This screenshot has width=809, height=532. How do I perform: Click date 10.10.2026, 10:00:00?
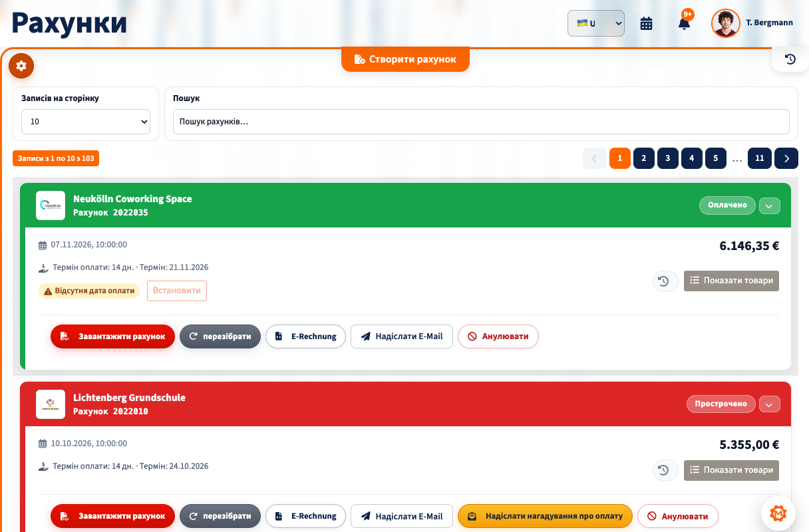89,444
